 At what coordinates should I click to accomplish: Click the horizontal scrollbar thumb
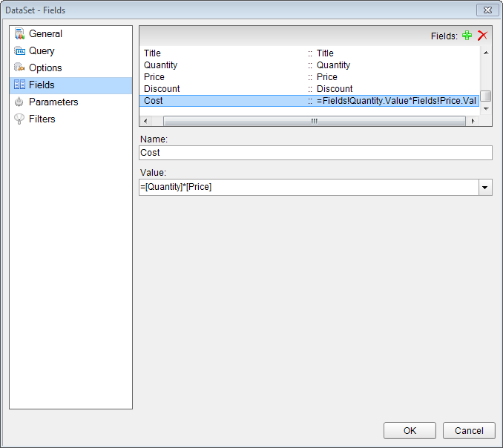point(315,121)
